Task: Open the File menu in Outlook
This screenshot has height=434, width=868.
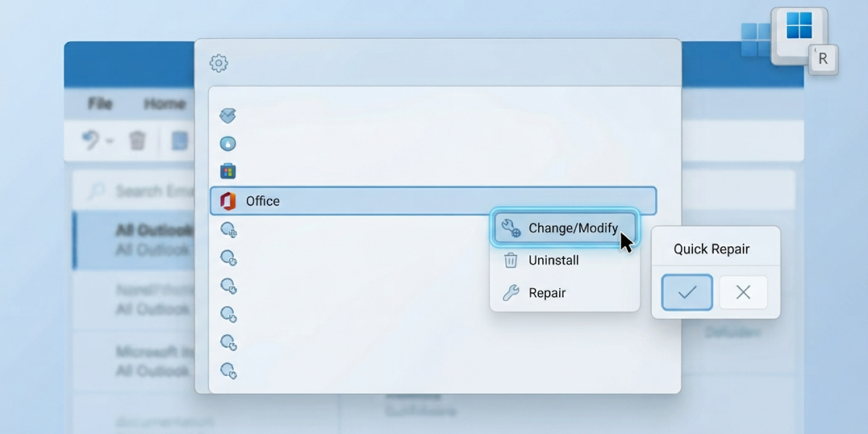Action: coord(100,103)
